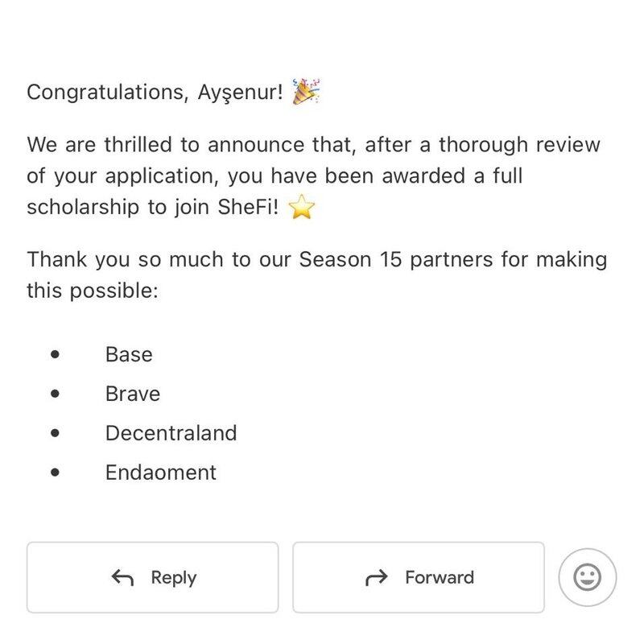Click the Reply button
The image size is (644, 644).
click(152, 577)
